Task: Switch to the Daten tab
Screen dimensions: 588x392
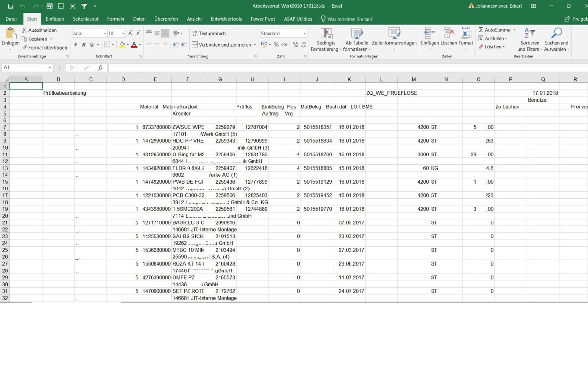Action: 139,19
